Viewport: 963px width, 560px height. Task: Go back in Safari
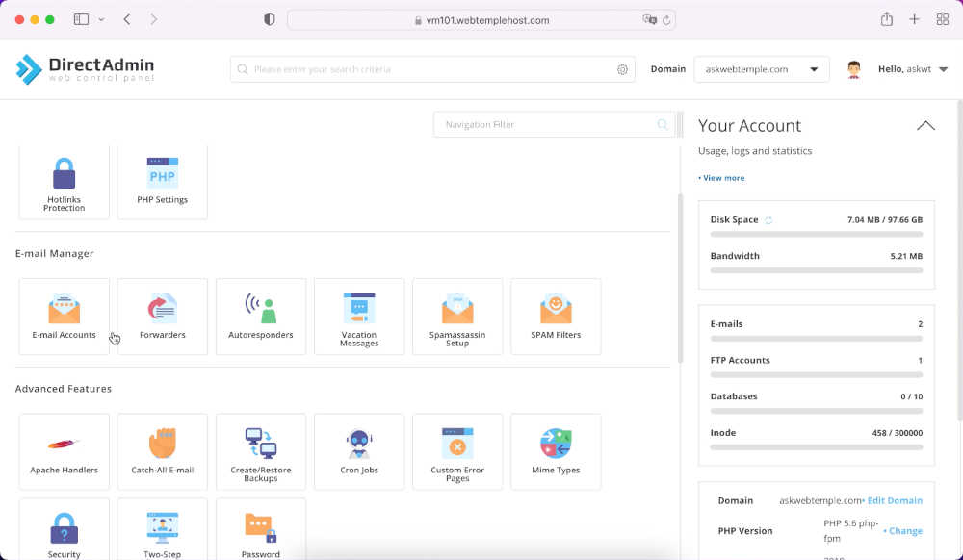pos(127,19)
